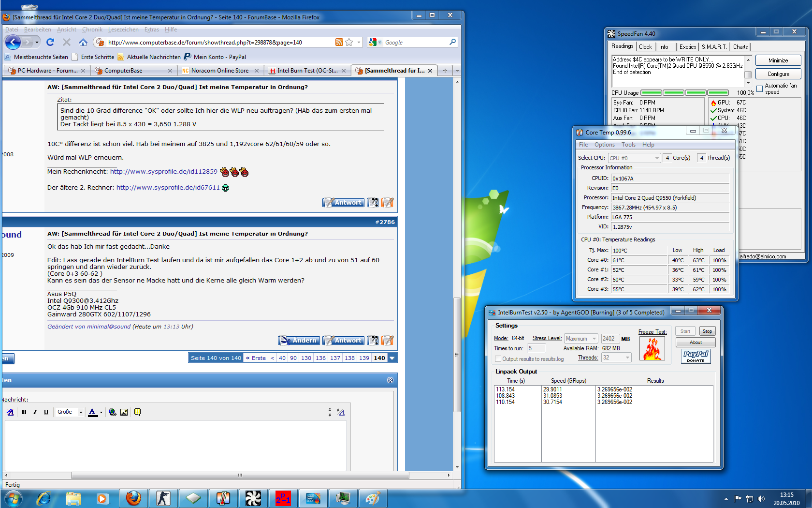Go back using Firefox back arrow
Screen dimensions: 812x508
(13, 42)
